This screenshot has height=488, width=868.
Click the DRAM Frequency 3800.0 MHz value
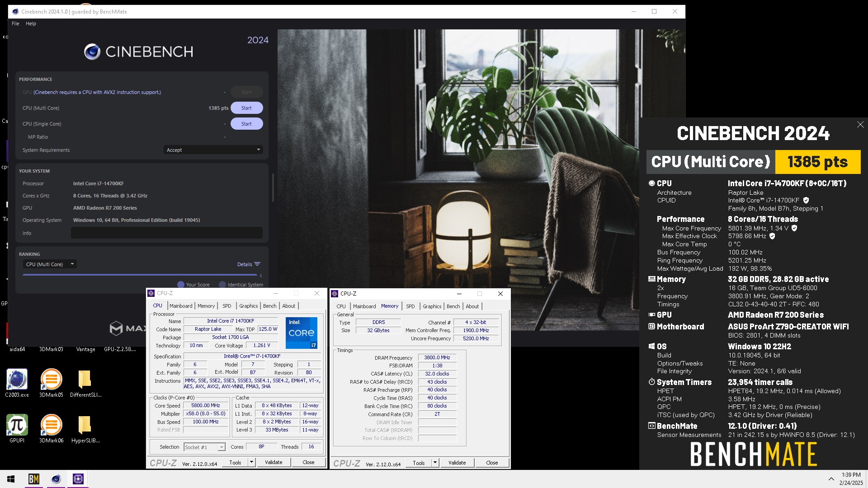tap(437, 357)
